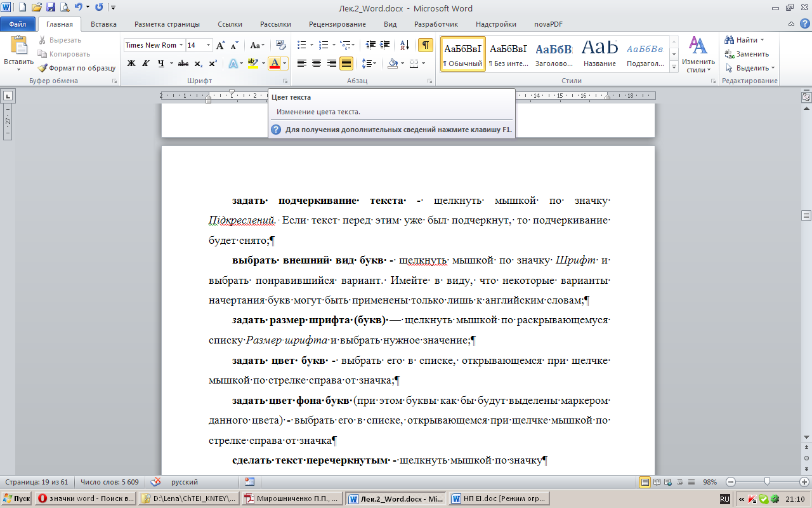Toggle underline (Ч) formatting

161,63
